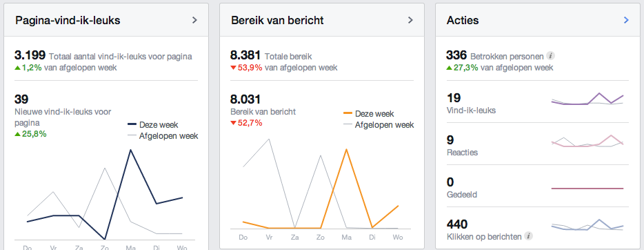Expand Bereik van bericht panel chevron
Screen dimensions: 644x250
click(x=410, y=20)
